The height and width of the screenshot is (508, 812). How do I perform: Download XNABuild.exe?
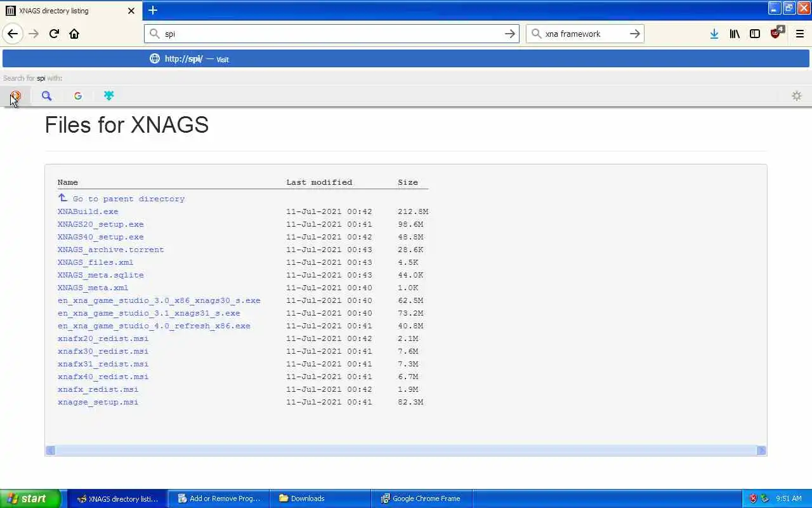coord(88,211)
